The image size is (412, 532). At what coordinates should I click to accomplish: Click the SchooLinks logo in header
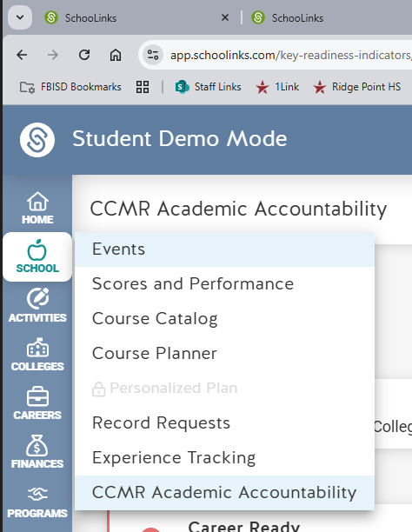click(x=37, y=139)
